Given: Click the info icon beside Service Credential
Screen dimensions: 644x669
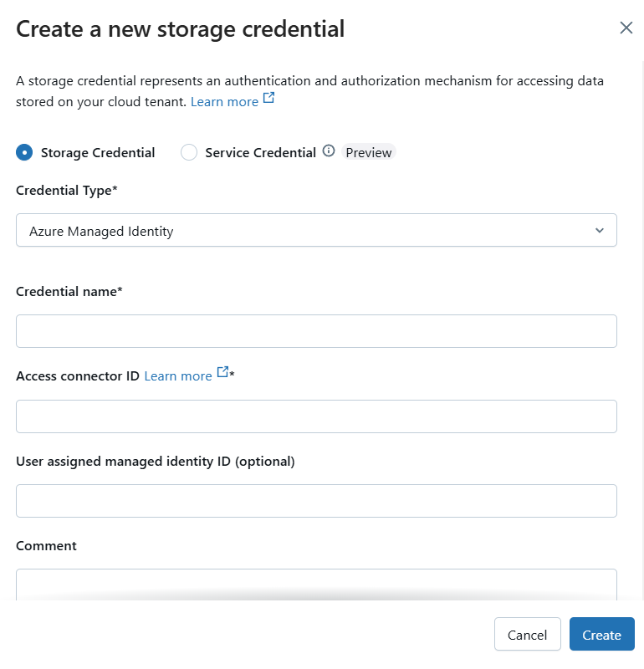Looking at the screenshot, I should click(x=329, y=151).
